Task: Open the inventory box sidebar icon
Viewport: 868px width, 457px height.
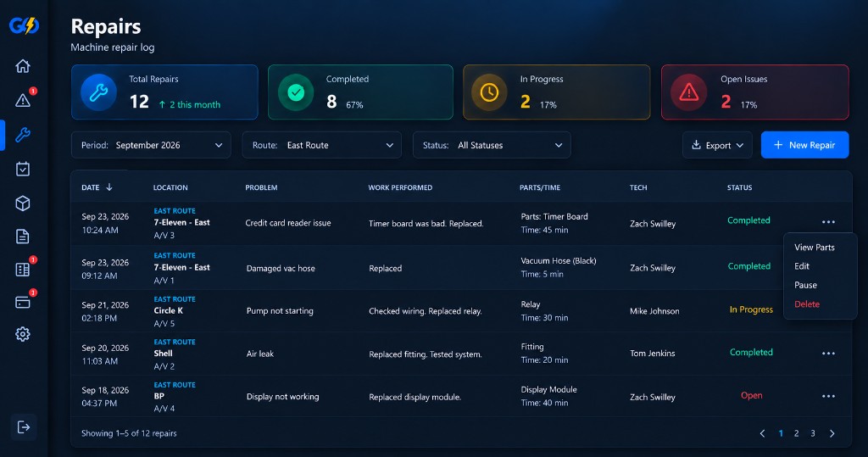Action: (23, 203)
